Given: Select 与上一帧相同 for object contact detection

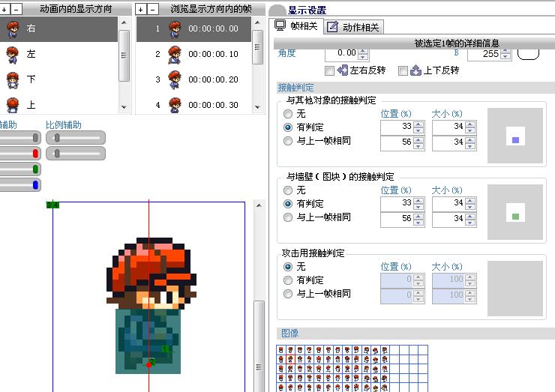Looking at the screenshot, I should [x=288, y=141].
